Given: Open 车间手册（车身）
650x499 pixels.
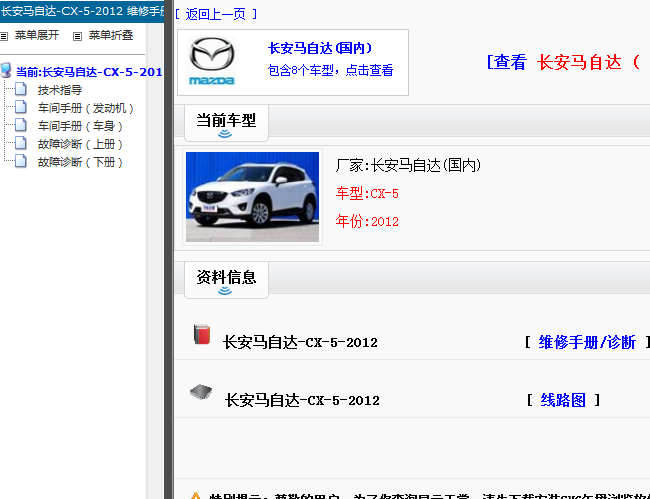Looking at the screenshot, I should pyautogui.click(x=80, y=126).
